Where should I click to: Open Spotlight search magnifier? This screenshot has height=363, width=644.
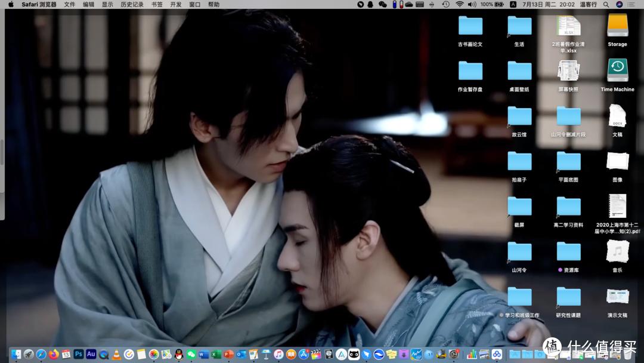coord(606,4)
